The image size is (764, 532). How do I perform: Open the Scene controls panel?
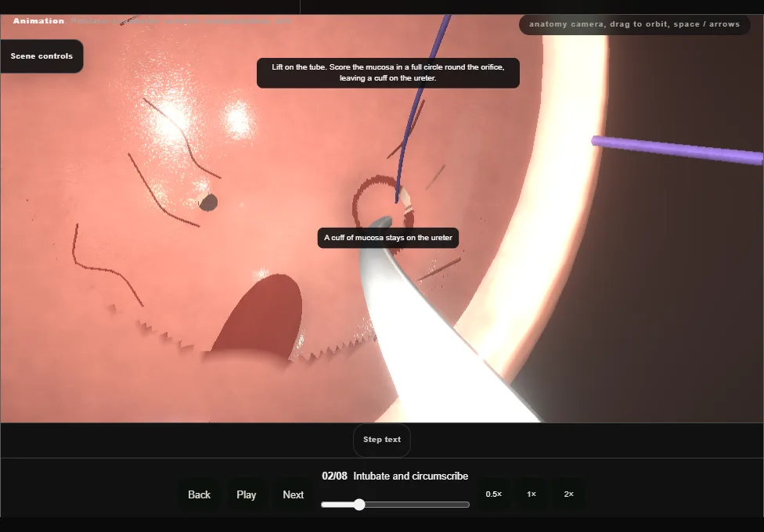41,56
